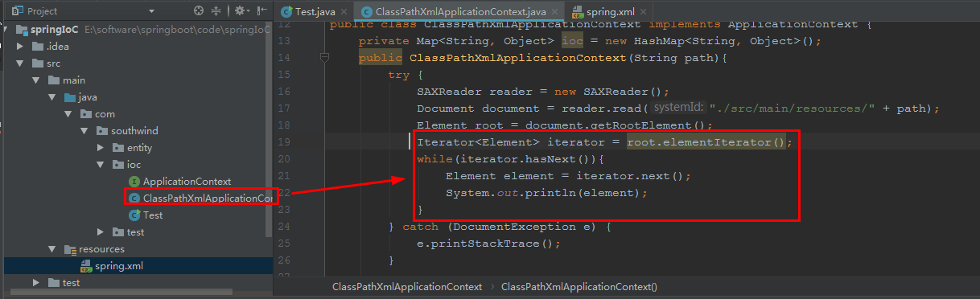
Task: Collapse the com package
Action: 68,114
